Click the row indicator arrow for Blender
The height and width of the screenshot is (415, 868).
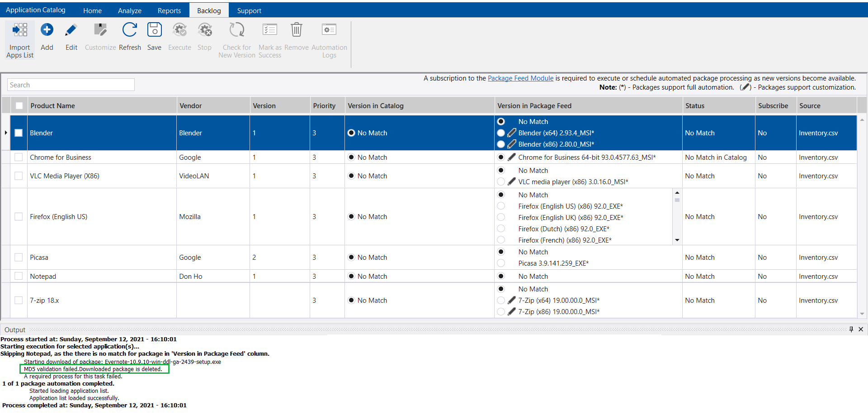click(x=5, y=133)
